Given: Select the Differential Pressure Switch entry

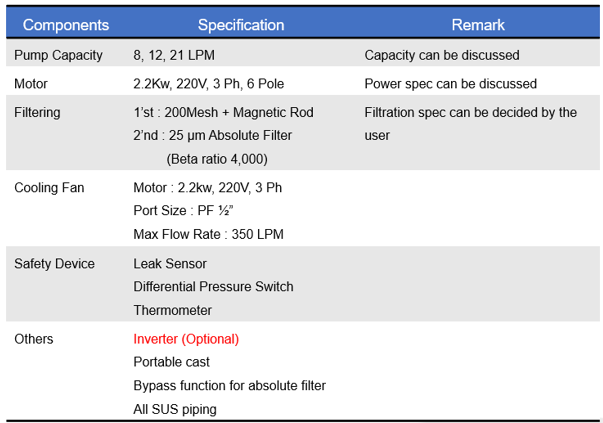Looking at the screenshot, I should pos(213,286).
